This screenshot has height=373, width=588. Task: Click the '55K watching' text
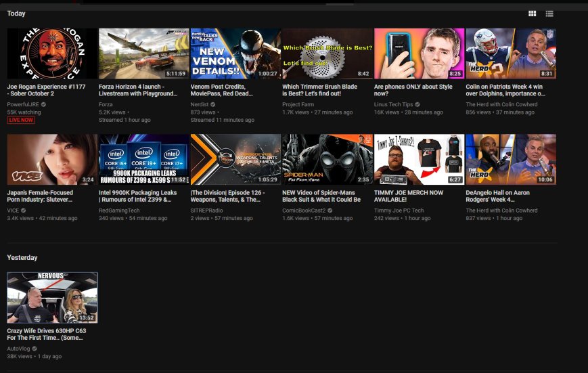pos(24,112)
